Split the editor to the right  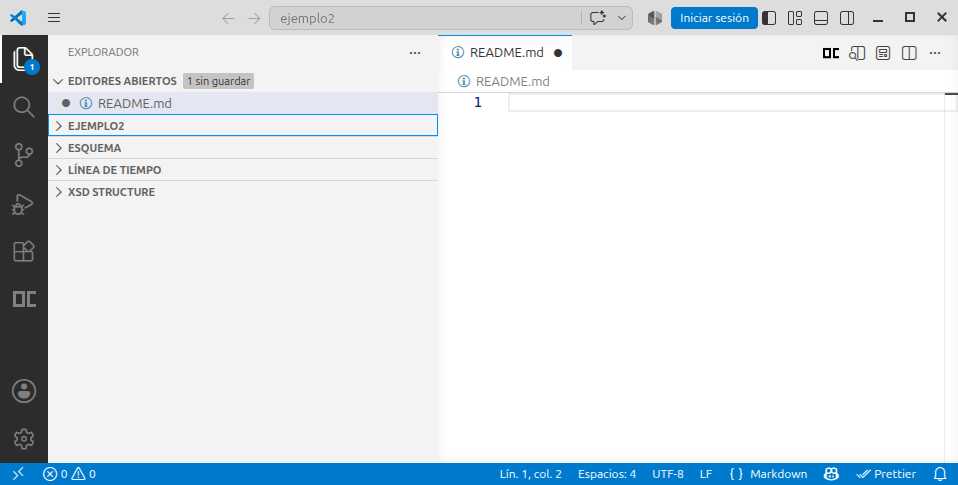(909, 53)
